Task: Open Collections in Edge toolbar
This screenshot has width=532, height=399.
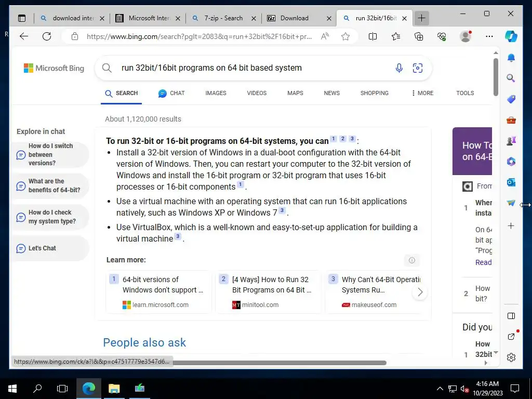Action: coord(419,36)
